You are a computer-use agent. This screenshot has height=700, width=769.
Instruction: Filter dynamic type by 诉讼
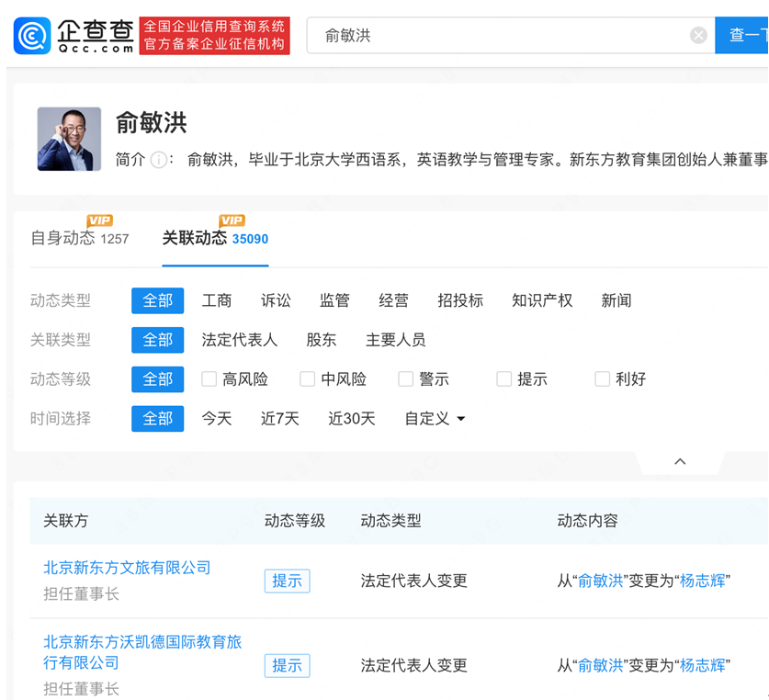pos(276,301)
